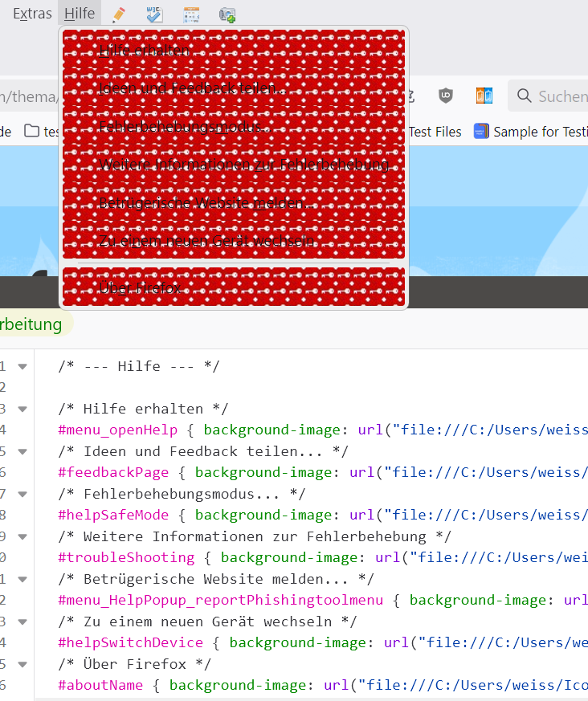The width and height of the screenshot is (588, 701).
Task: Collapse the fold arrow at the Hilfe header comment
Action: coord(22,366)
